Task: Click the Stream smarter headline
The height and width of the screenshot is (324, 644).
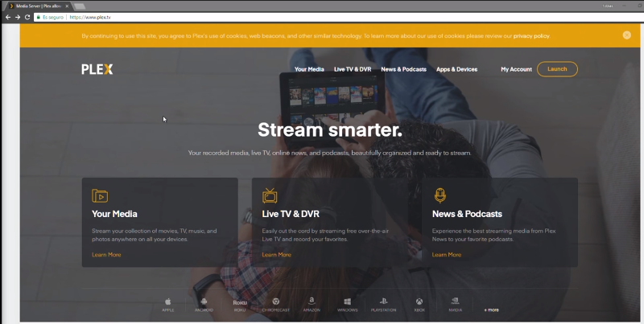Action: point(330,130)
